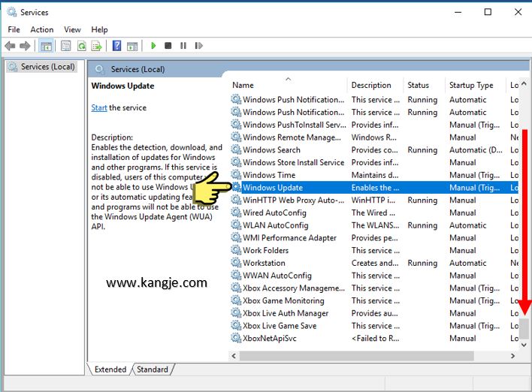Start the service with the green play icon
The width and height of the screenshot is (532, 392).
tap(153, 46)
